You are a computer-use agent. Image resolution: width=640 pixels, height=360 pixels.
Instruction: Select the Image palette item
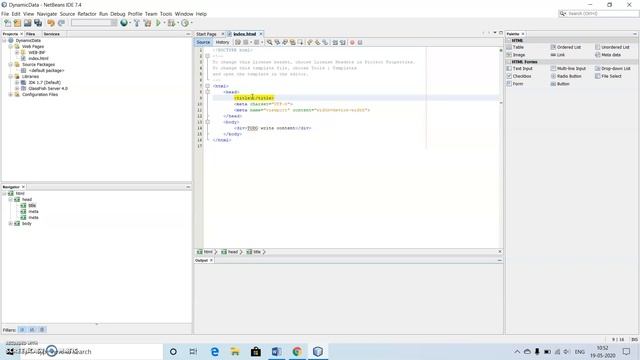pyautogui.click(x=516, y=55)
